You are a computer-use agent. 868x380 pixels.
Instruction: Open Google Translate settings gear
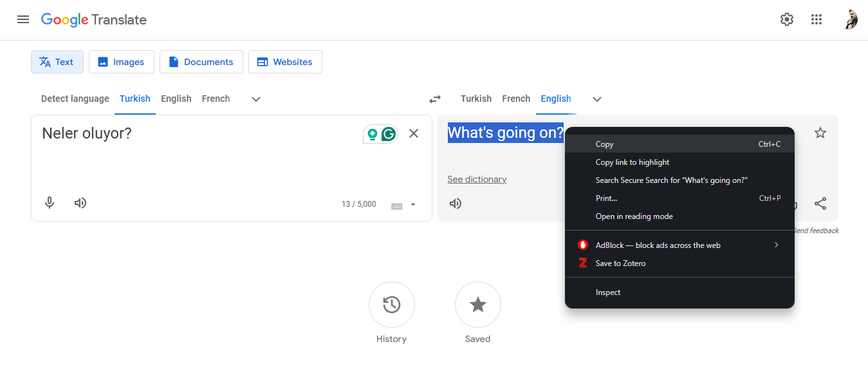point(786,19)
